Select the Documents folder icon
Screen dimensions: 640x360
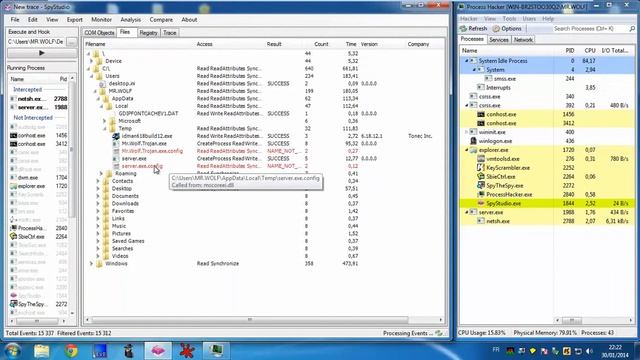(106, 196)
